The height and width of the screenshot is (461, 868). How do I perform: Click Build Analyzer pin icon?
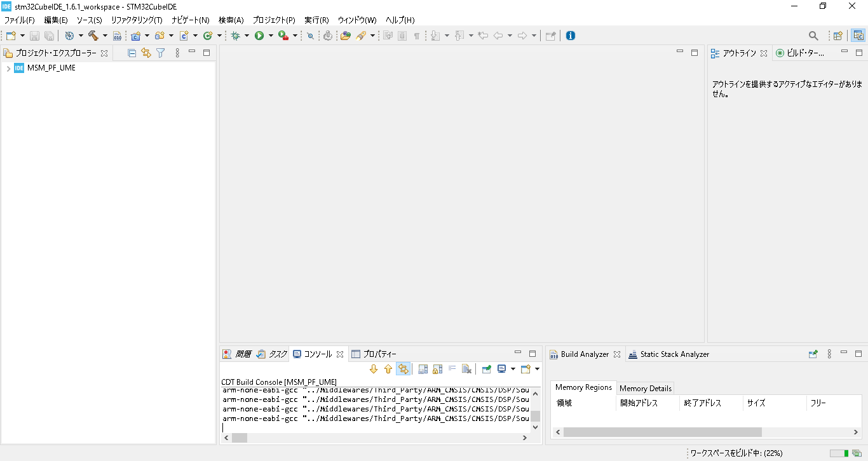click(813, 354)
